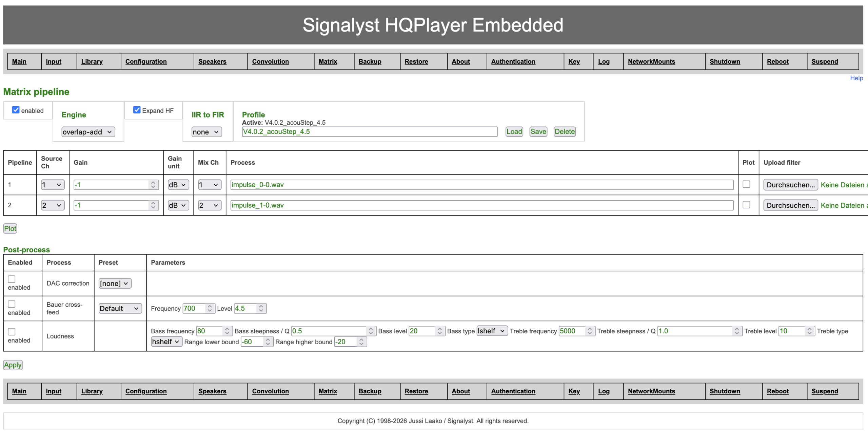This screenshot has height=432, width=868.
Task: Open Gain unit dropdown for pipeline 2
Action: click(x=178, y=205)
